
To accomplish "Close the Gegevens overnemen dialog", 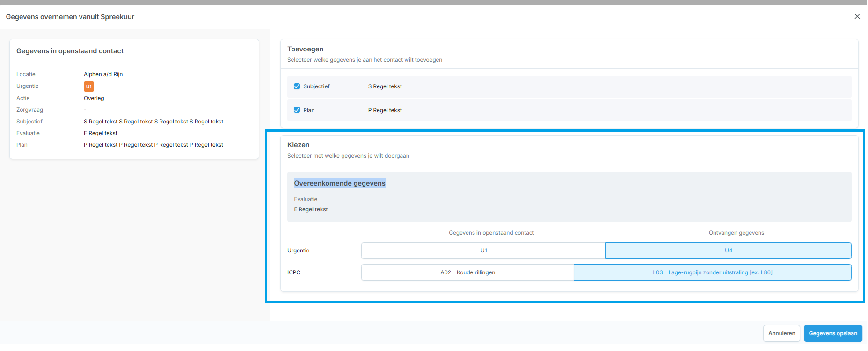I will click(x=857, y=16).
